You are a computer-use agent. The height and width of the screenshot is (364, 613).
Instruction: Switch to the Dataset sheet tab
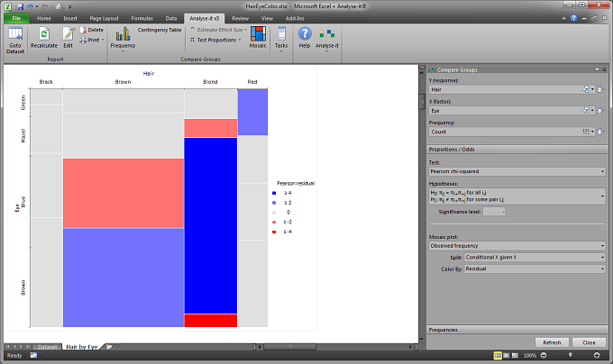[47, 347]
